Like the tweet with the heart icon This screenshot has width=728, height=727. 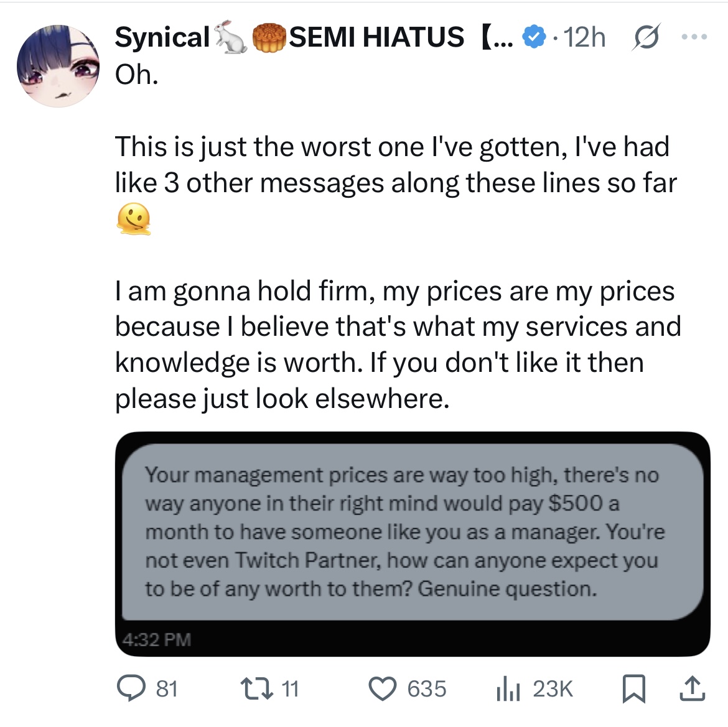coord(383,688)
